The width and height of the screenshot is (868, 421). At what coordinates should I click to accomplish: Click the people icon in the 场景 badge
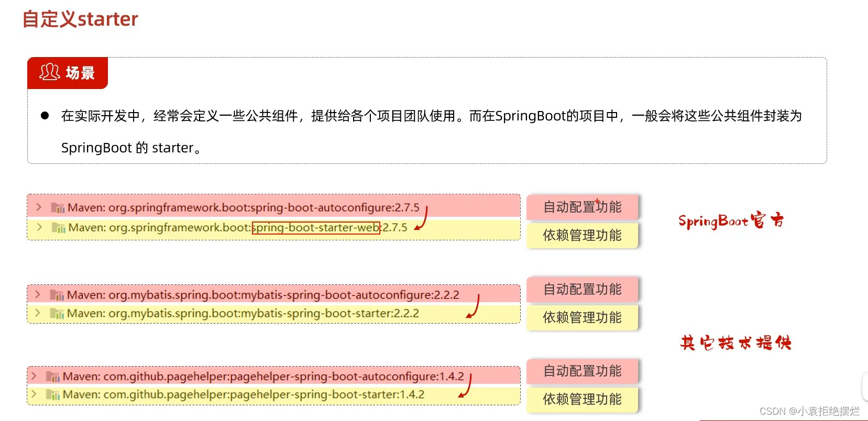50,72
